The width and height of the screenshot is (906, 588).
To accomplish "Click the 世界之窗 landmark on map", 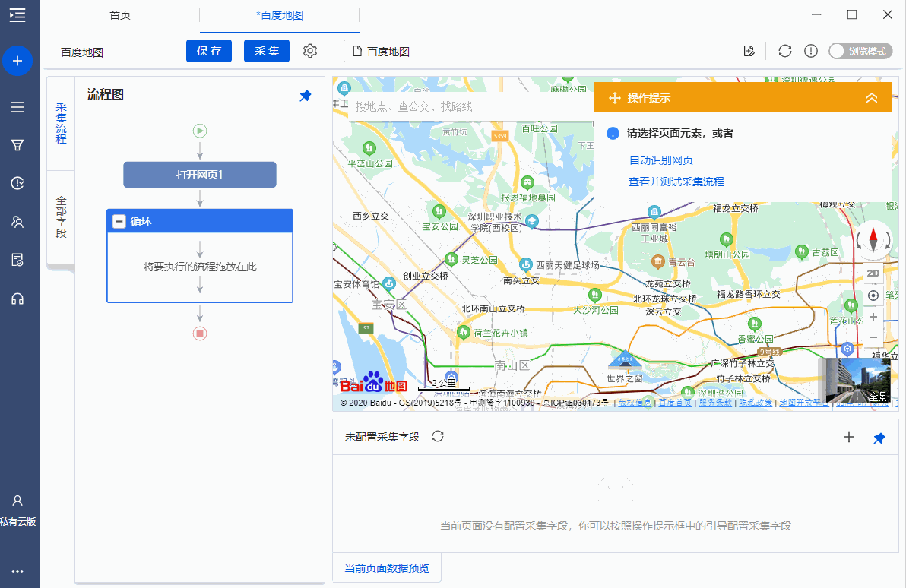I will click(x=625, y=367).
